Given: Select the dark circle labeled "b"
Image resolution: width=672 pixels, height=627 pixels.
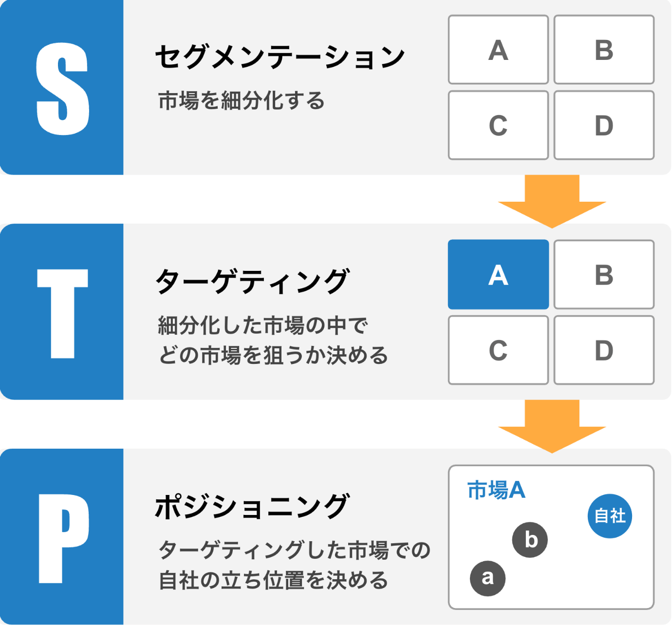Looking at the screenshot, I should point(530,540).
